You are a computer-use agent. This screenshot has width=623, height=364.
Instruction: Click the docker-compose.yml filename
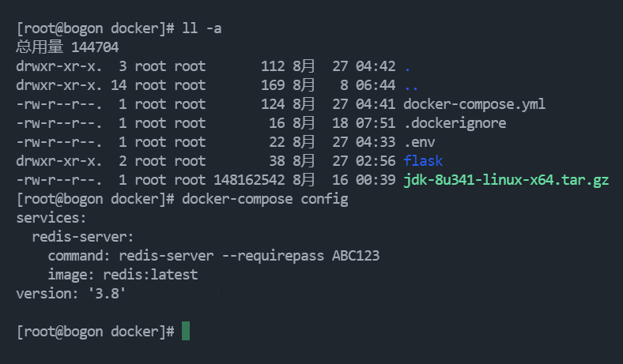(x=474, y=104)
